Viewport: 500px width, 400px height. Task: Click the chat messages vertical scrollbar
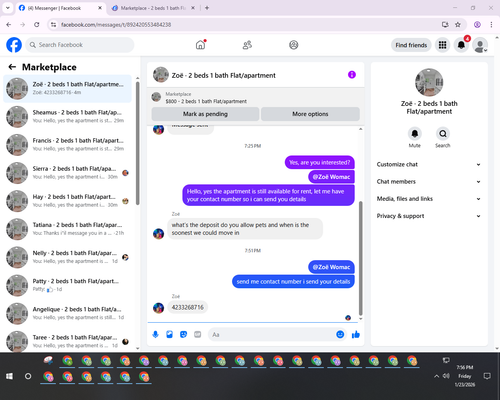pyautogui.click(x=360, y=258)
